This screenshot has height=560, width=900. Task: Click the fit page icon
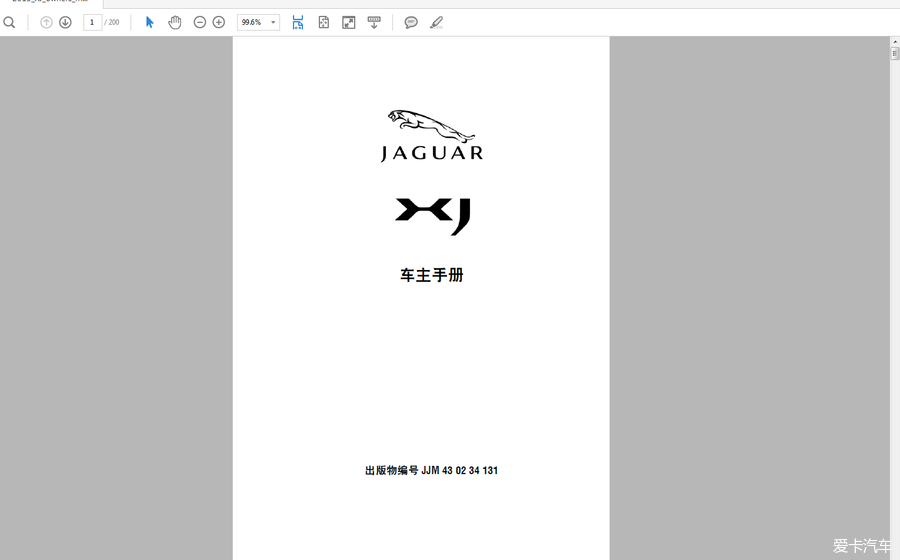324,22
